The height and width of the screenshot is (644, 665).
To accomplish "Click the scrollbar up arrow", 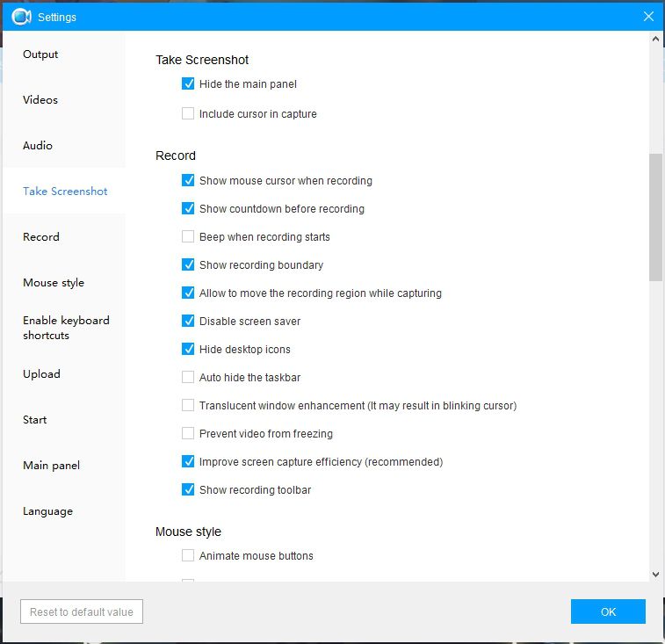I will [655, 39].
